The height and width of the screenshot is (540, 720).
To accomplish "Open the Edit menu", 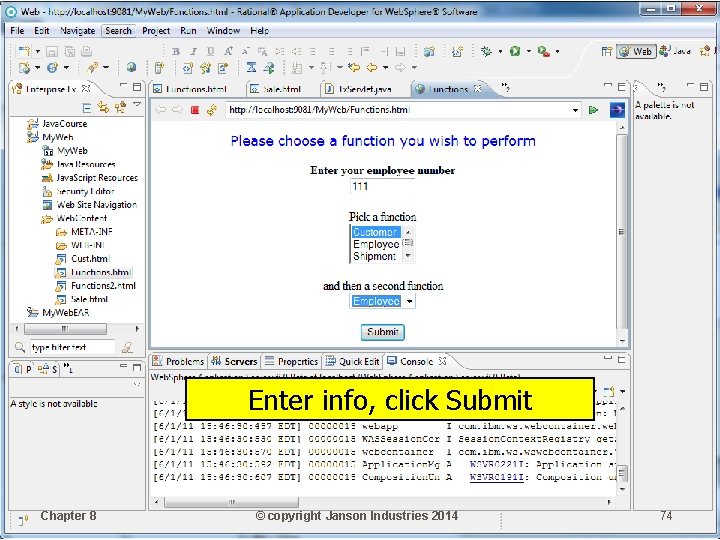I will [41, 31].
